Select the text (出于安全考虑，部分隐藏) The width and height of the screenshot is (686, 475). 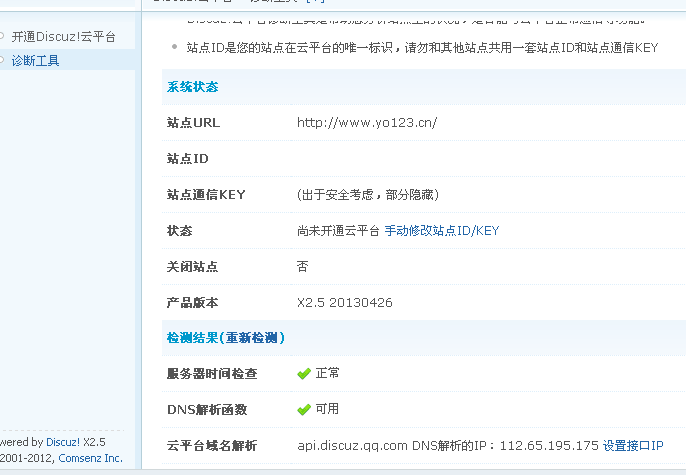click(x=368, y=194)
